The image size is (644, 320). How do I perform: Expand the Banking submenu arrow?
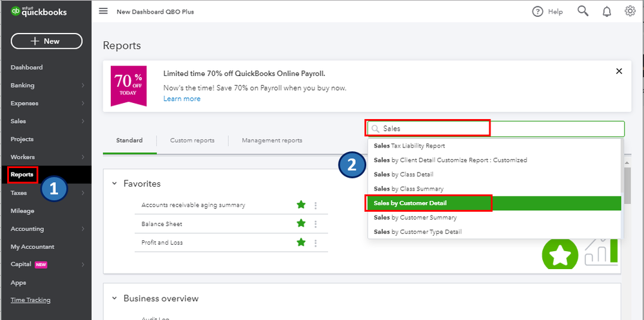coord(83,86)
